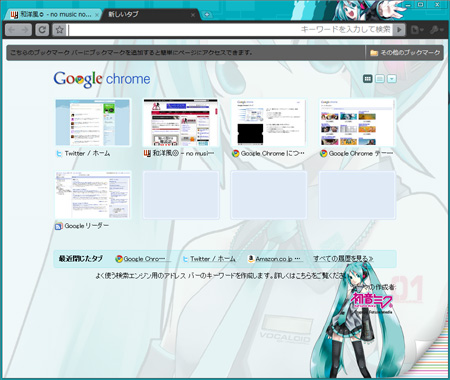
Task: Click the 最近閉じたタブ label
Action: point(81,259)
